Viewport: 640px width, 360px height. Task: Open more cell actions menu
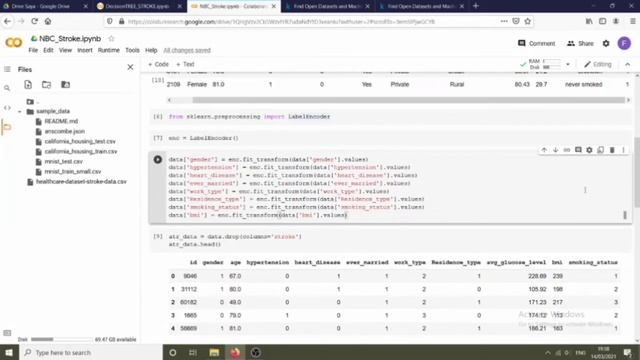click(623, 150)
